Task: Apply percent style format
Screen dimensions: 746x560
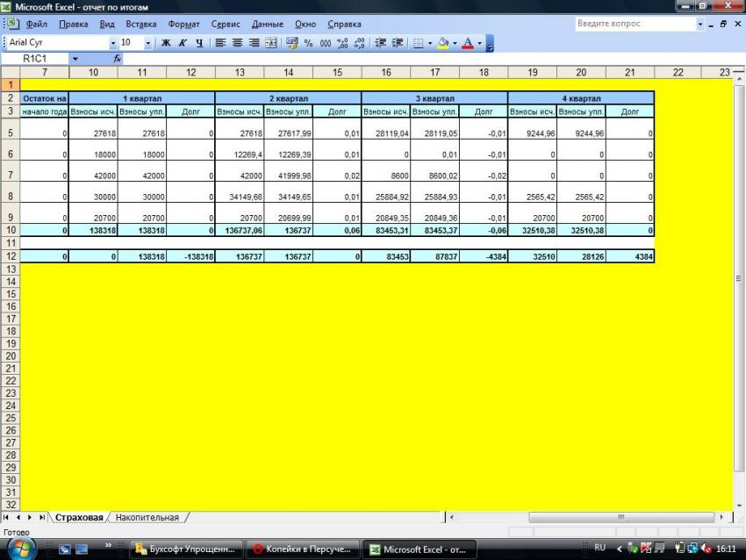Action: click(x=309, y=42)
